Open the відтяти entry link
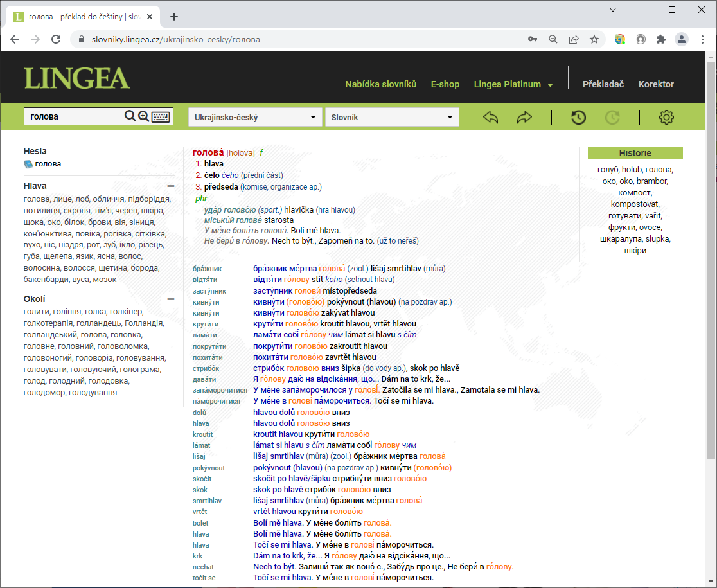 205,280
